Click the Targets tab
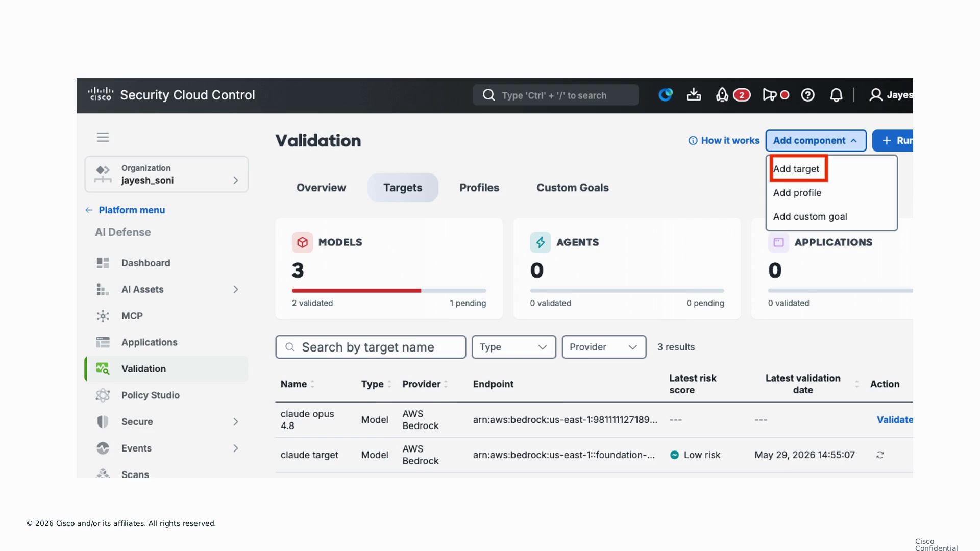Screen dimensions: 980x551 pyautogui.click(x=403, y=188)
